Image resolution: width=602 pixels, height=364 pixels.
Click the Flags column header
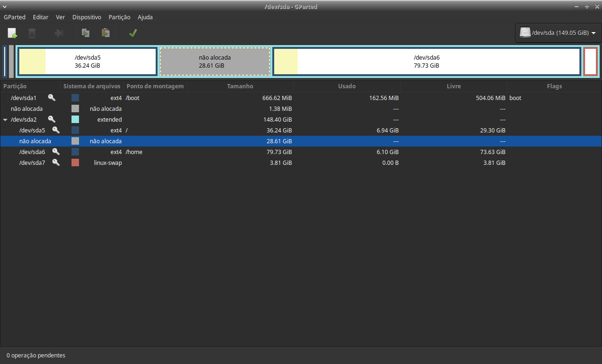[x=554, y=86]
